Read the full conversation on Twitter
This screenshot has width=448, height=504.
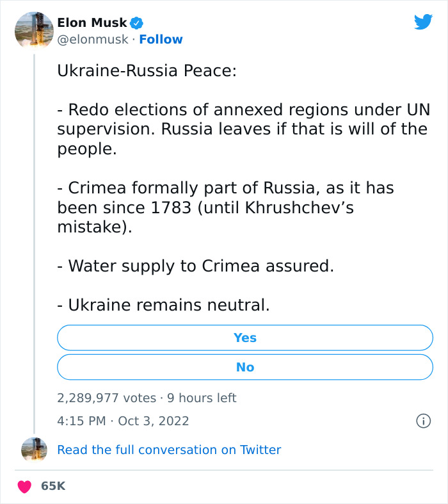coord(169,450)
